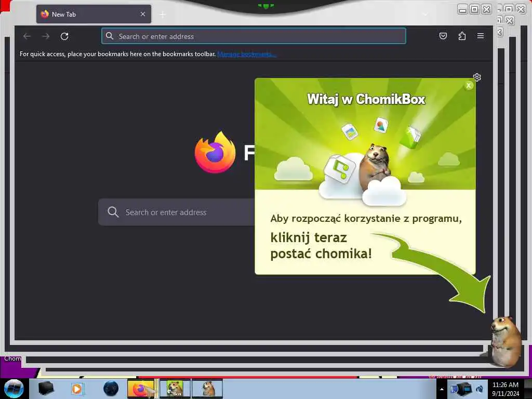
Task: Close the New Tab tab
Action: [x=143, y=14]
